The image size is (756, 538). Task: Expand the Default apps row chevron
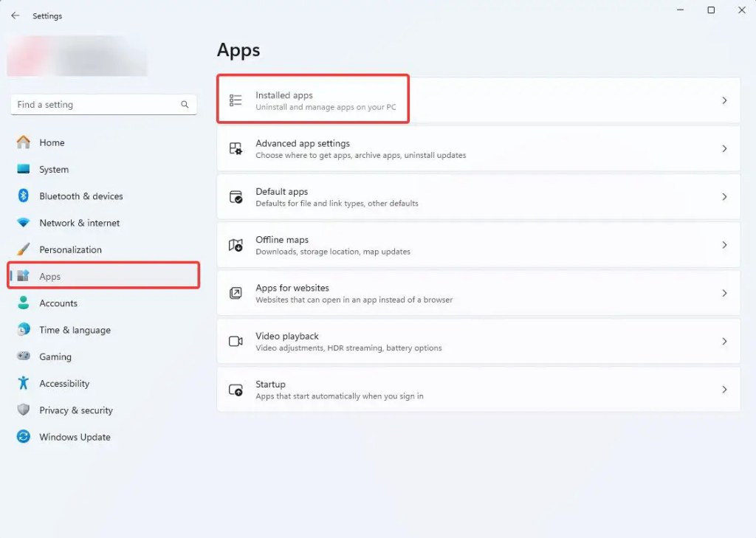pyautogui.click(x=724, y=196)
